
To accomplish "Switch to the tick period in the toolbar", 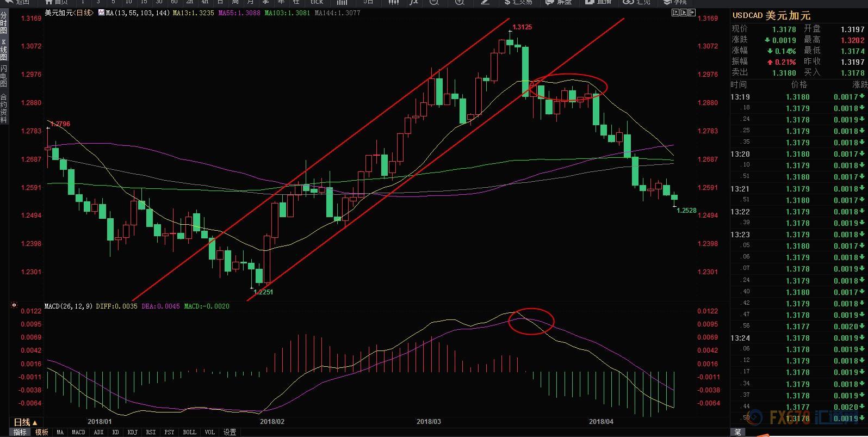I will 317,2.
